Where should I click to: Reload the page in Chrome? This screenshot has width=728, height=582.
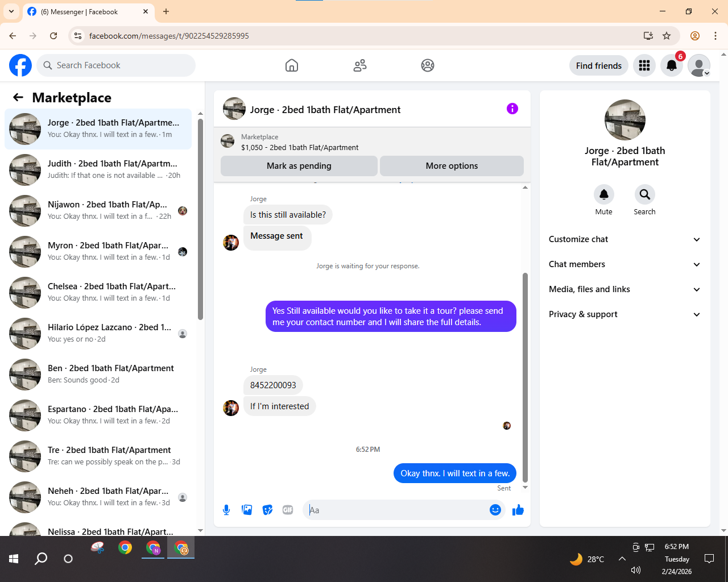click(53, 36)
